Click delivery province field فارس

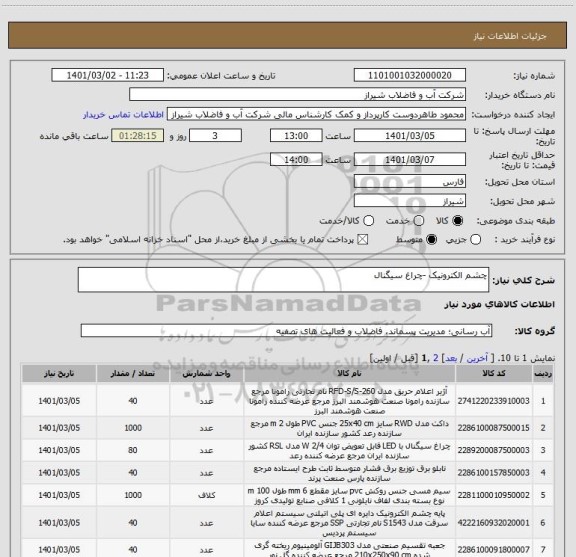[410, 181]
